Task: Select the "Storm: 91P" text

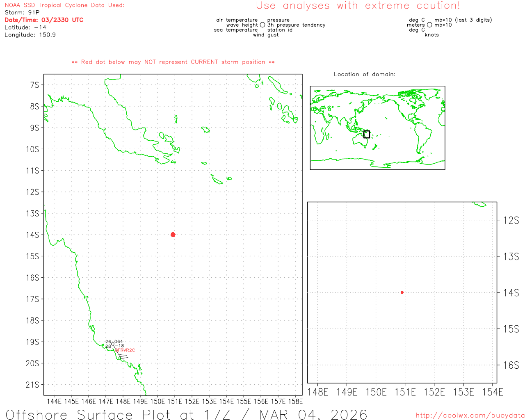Action: pos(22,13)
